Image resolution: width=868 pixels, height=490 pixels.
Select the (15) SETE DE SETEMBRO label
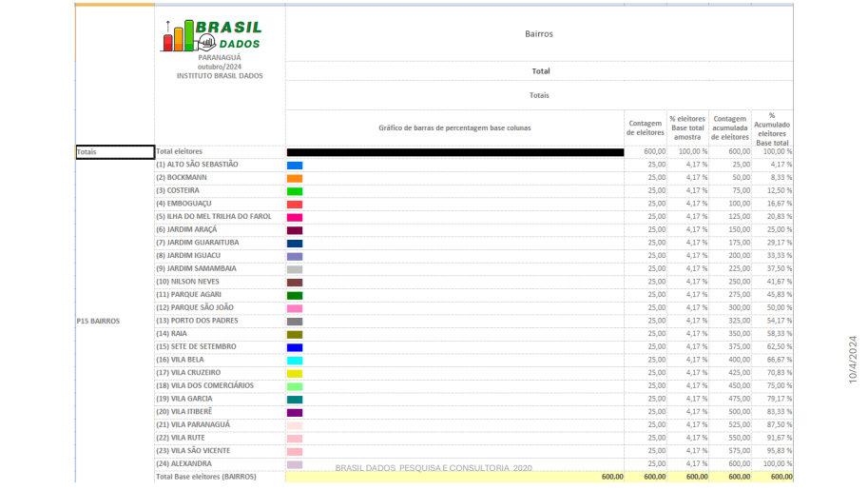coord(196,347)
